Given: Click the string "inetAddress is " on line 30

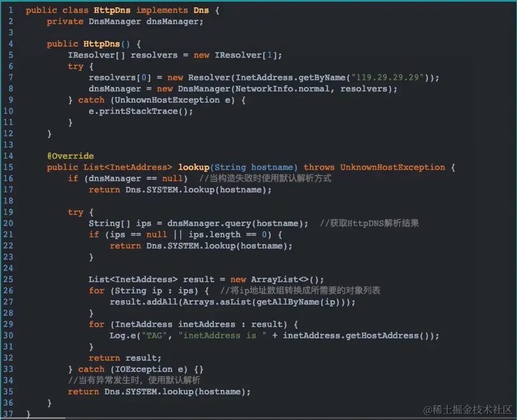Looking at the screenshot, I should (222, 336).
